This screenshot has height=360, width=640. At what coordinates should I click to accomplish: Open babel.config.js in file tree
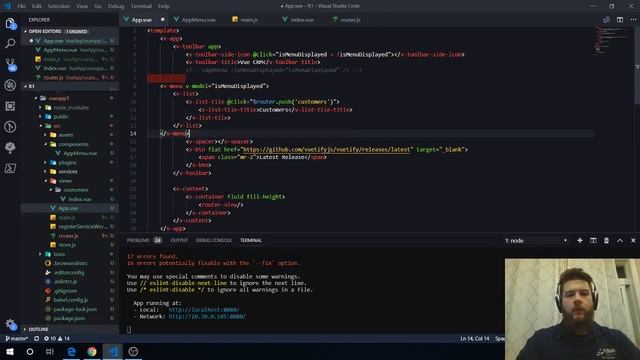point(71,300)
